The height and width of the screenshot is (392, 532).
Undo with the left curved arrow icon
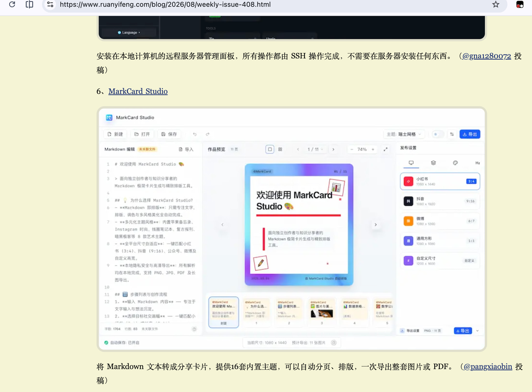tap(195, 134)
